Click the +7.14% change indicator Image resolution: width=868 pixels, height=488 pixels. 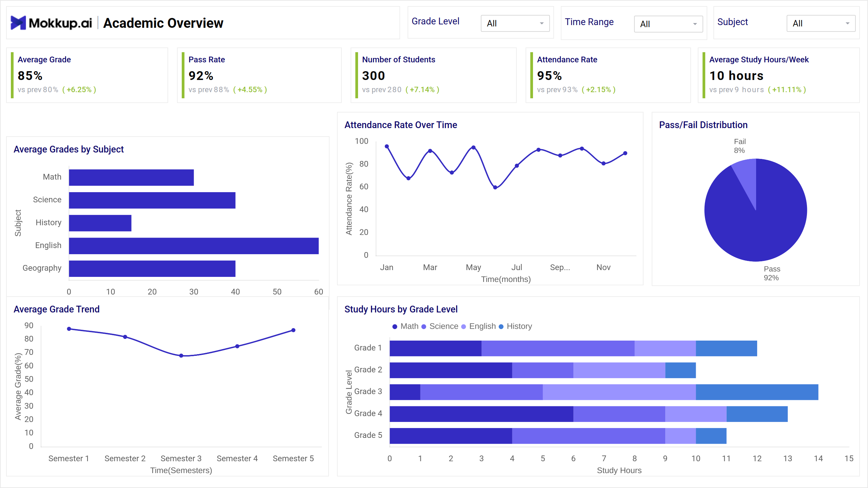coord(422,90)
